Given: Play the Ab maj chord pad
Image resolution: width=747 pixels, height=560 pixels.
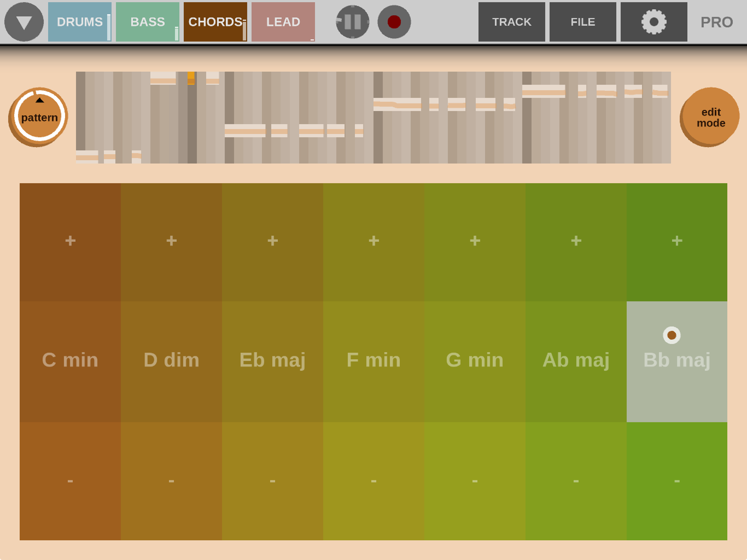Looking at the screenshot, I should coord(576,361).
